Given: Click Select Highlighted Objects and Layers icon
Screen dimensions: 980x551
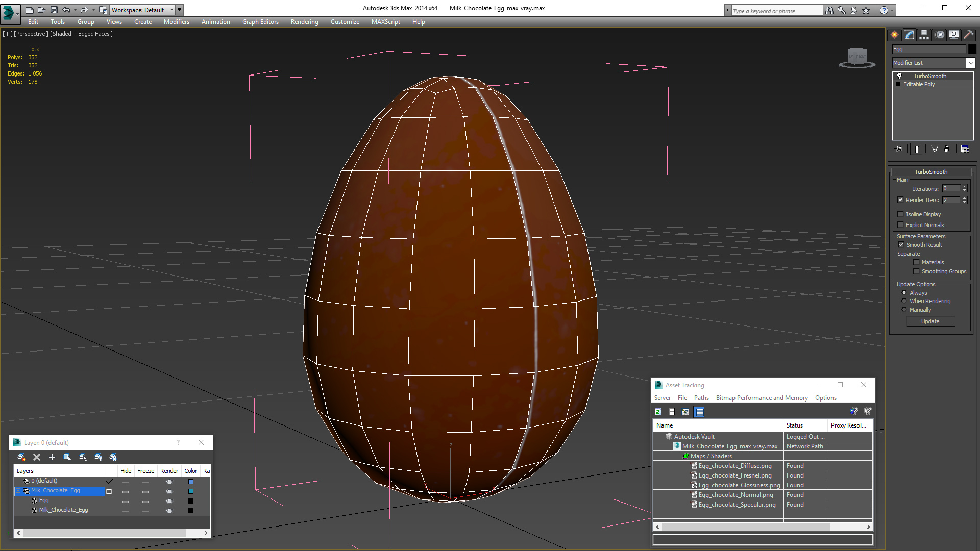Looking at the screenshot, I should [x=67, y=457].
